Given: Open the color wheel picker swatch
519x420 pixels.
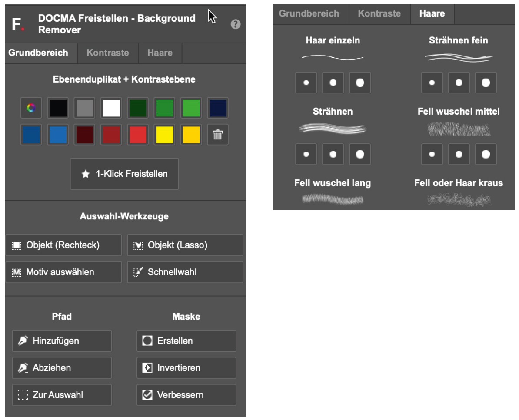Looking at the screenshot, I should (30, 109).
